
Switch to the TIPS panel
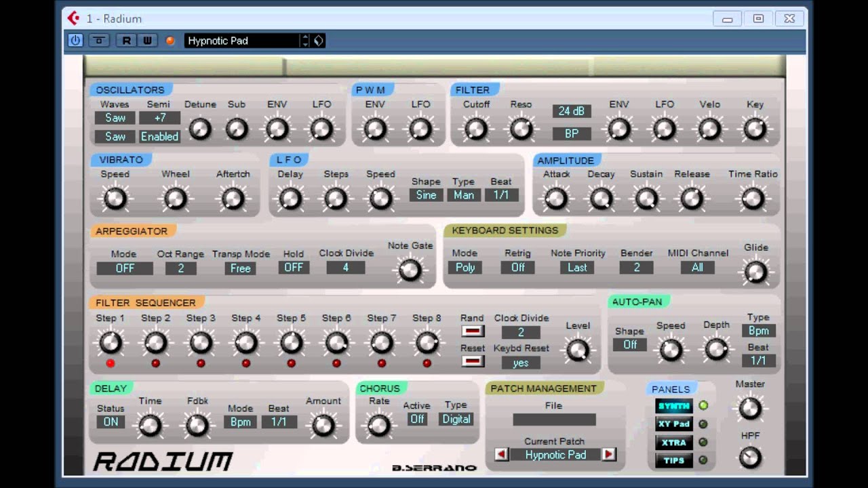pos(674,461)
